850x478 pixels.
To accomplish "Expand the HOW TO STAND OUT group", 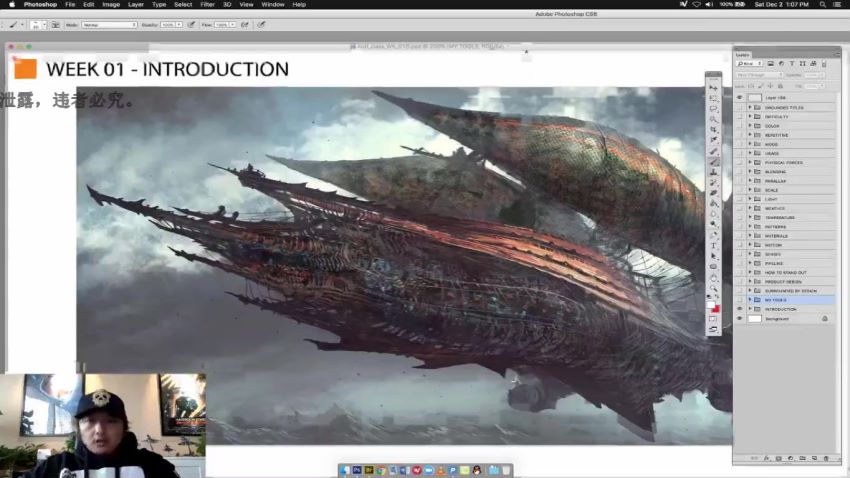I will coord(750,273).
